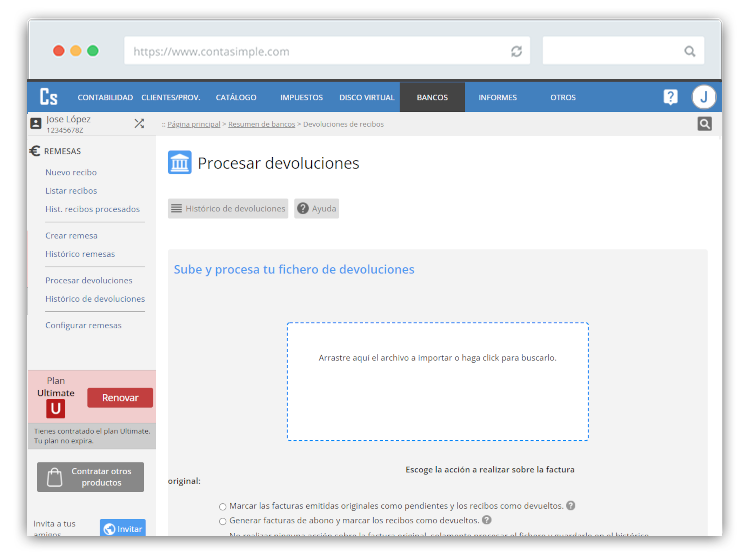This screenshot has width=750, height=552.
Task: Click the Contasimple Cs logo
Action: [x=48, y=97]
